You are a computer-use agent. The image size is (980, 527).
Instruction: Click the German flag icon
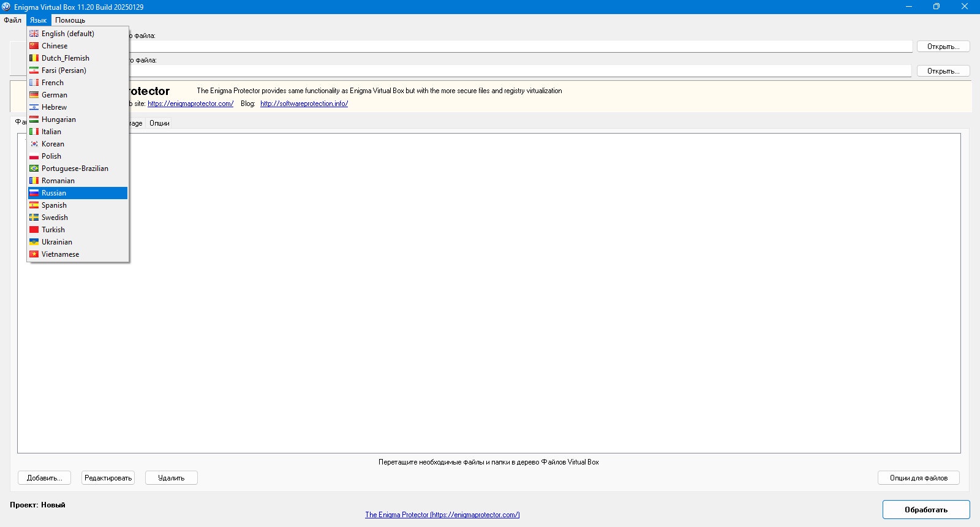pos(34,95)
